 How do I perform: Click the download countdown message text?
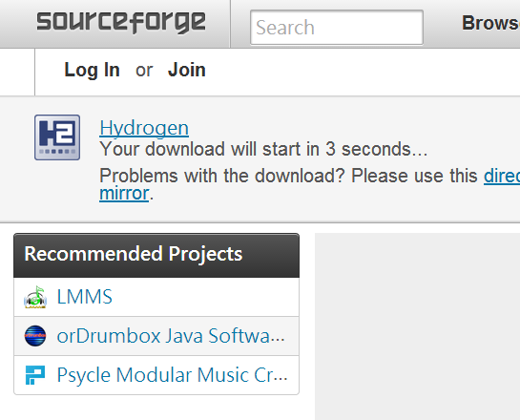263,149
